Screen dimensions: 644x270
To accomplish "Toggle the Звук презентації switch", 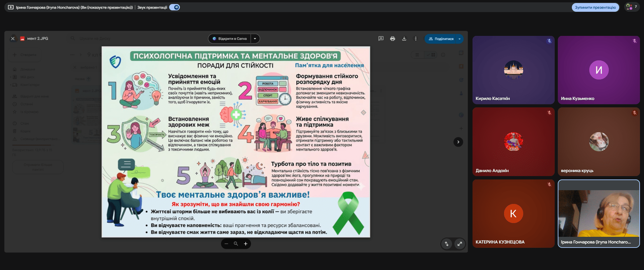I will (175, 7).
